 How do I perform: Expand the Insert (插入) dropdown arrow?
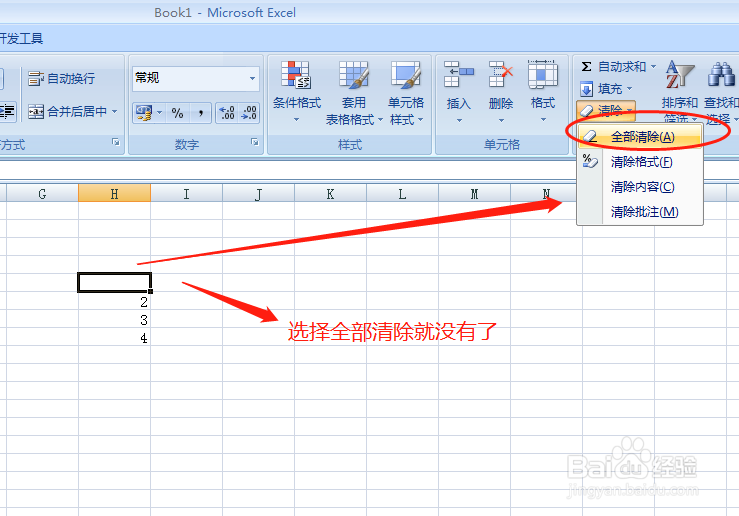459,120
